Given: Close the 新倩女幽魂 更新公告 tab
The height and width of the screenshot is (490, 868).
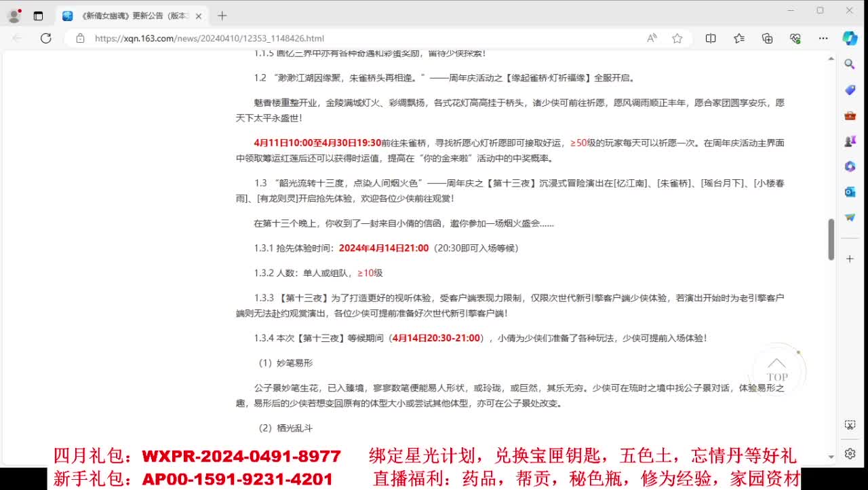Looking at the screenshot, I should (x=198, y=16).
